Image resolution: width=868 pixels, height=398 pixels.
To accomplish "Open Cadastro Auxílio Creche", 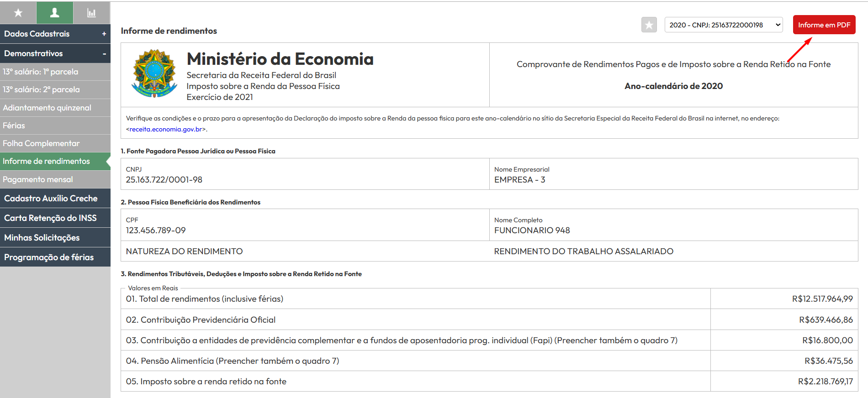I will coord(55,199).
